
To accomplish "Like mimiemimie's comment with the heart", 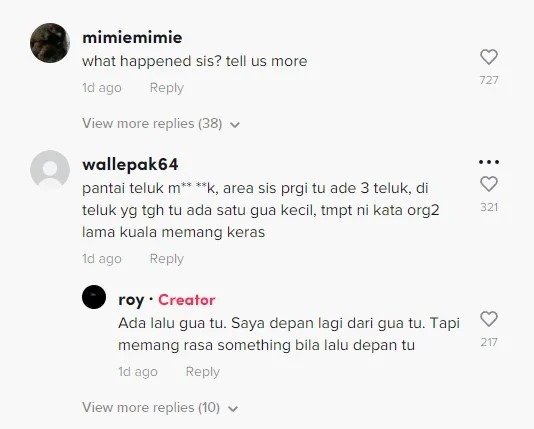I will coord(489,57).
